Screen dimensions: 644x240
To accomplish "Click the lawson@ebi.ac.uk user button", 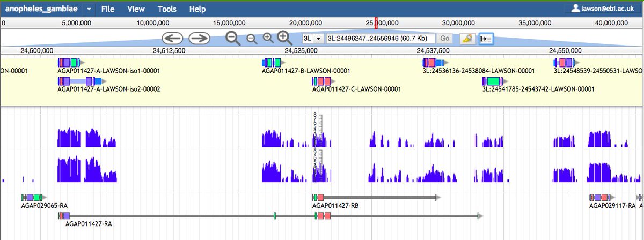I will pyautogui.click(x=602, y=9).
